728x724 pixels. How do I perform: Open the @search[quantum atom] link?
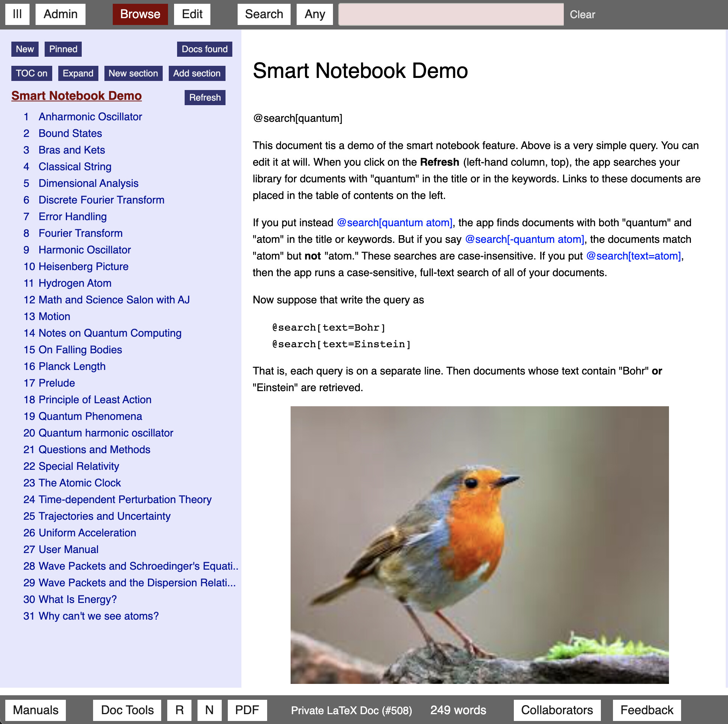click(x=394, y=223)
